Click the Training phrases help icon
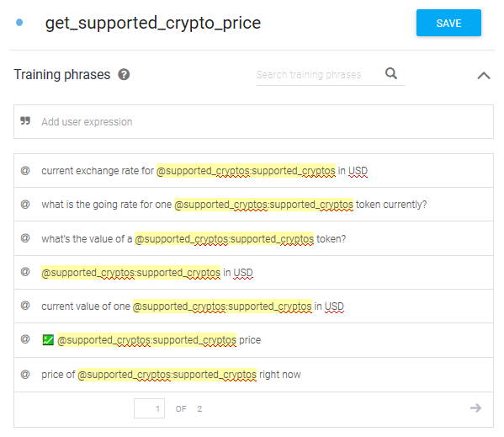The height and width of the screenshot is (437, 504). pos(124,75)
